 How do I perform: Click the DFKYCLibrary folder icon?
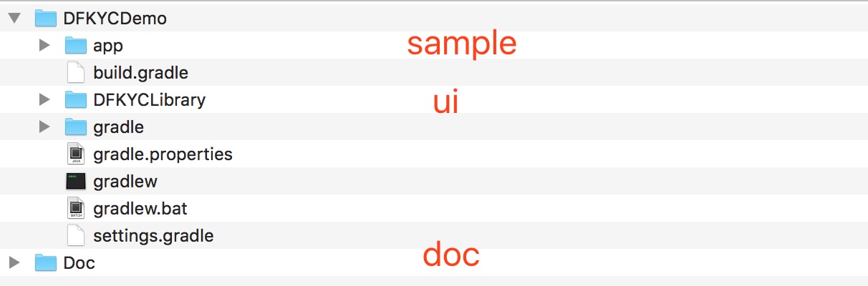[x=75, y=100]
